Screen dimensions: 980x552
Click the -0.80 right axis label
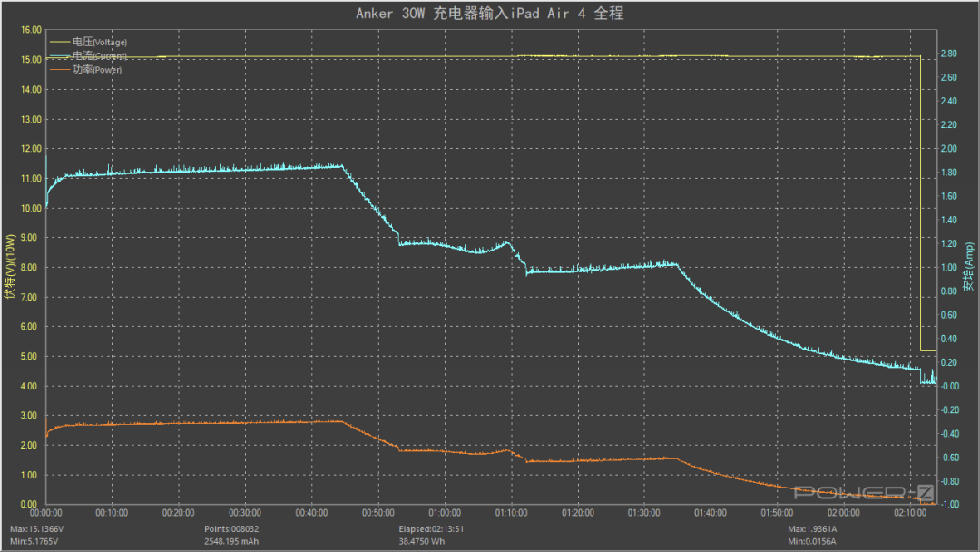(x=950, y=481)
